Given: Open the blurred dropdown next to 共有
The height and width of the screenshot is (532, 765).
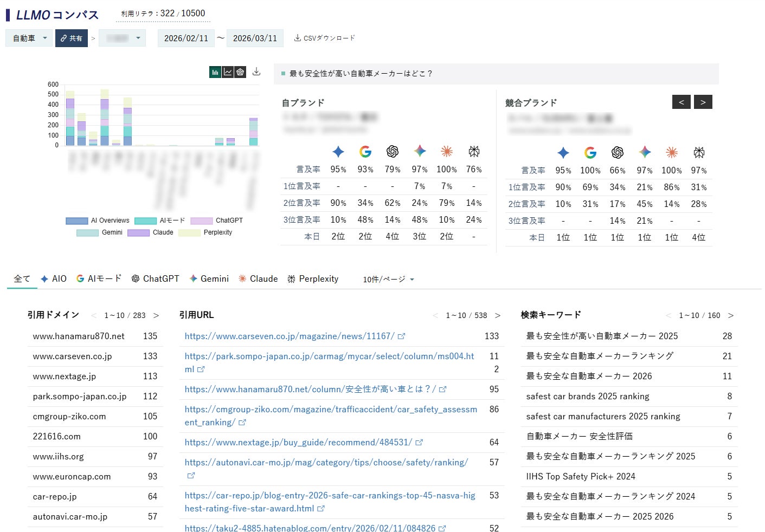Looking at the screenshot, I should point(123,38).
